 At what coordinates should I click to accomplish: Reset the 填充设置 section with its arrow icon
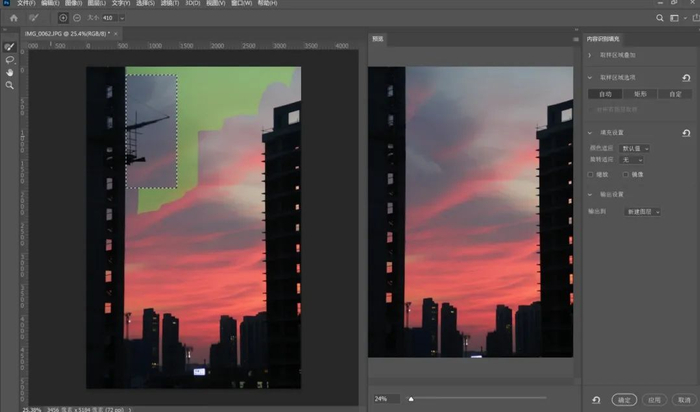point(686,132)
